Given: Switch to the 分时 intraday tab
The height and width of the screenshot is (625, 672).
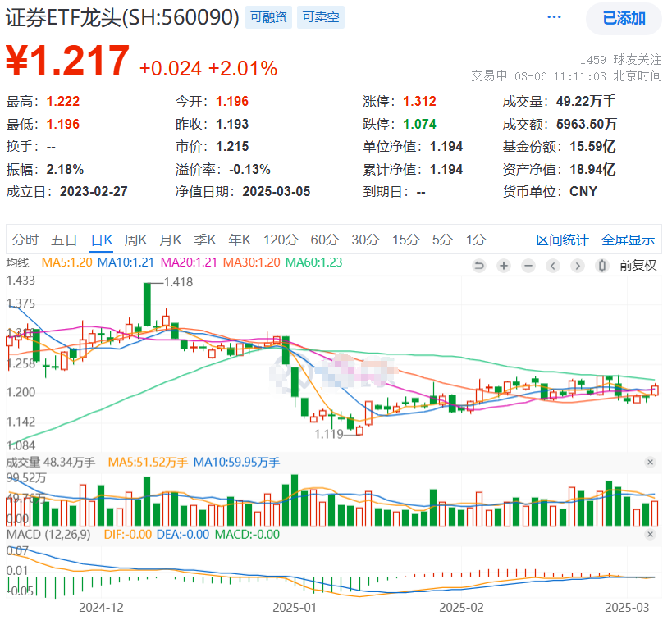Looking at the screenshot, I should 25,240.
